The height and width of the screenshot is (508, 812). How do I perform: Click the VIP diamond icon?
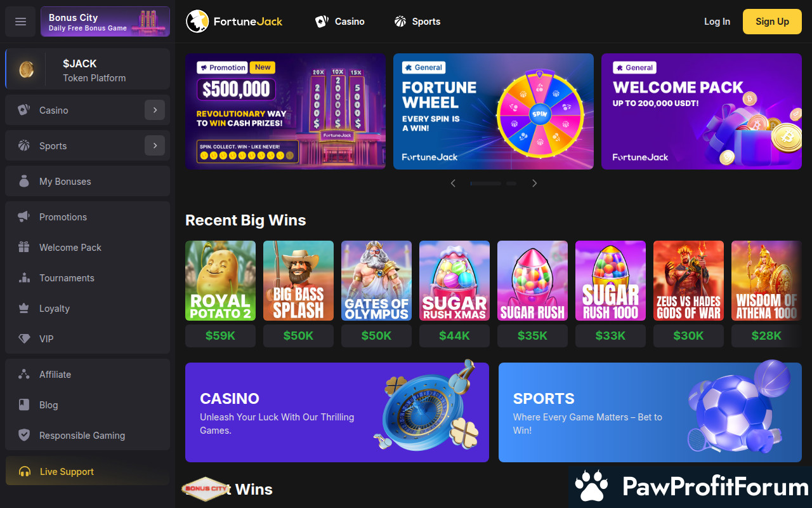point(24,339)
